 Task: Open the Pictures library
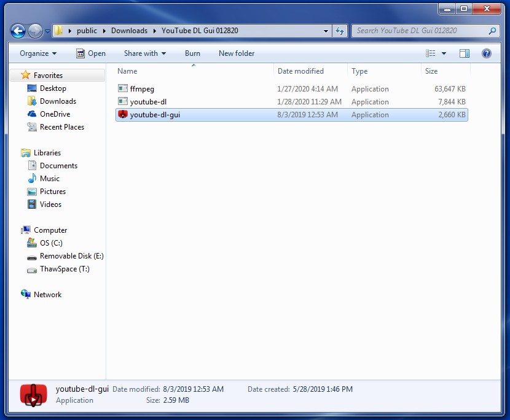(x=53, y=192)
